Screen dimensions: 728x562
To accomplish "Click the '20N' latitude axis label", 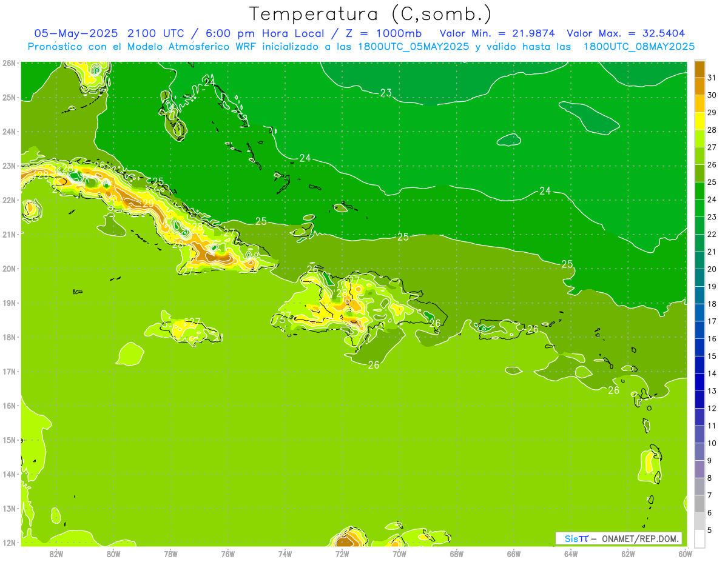I will [x=9, y=269].
